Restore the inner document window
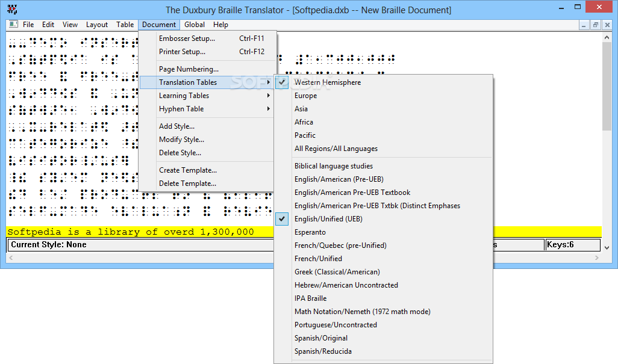 596,25
